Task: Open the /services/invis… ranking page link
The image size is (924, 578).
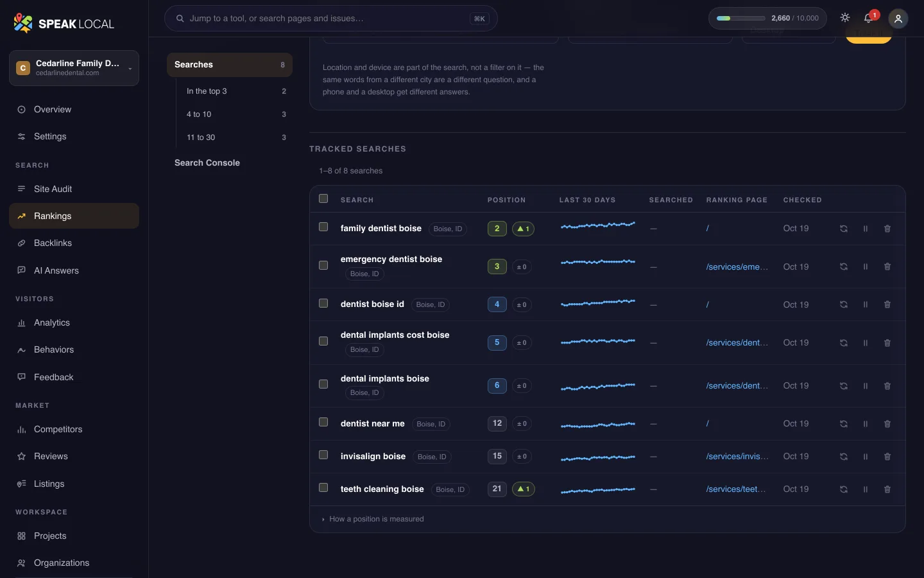Action: click(x=737, y=457)
